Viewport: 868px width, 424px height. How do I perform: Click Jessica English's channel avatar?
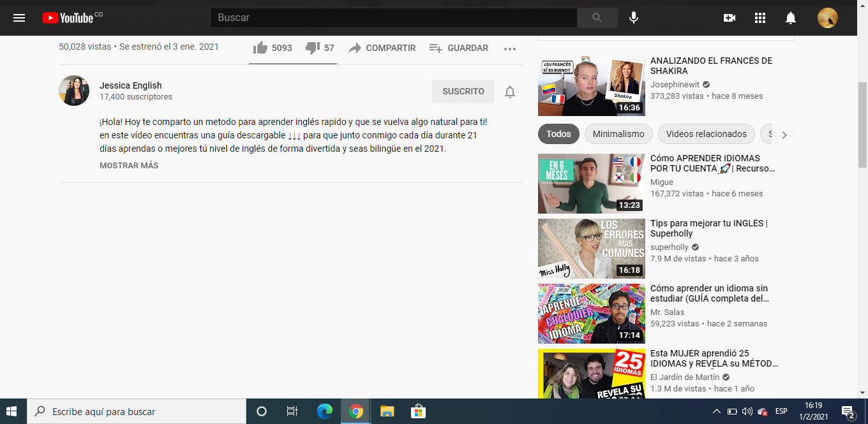coord(73,91)
